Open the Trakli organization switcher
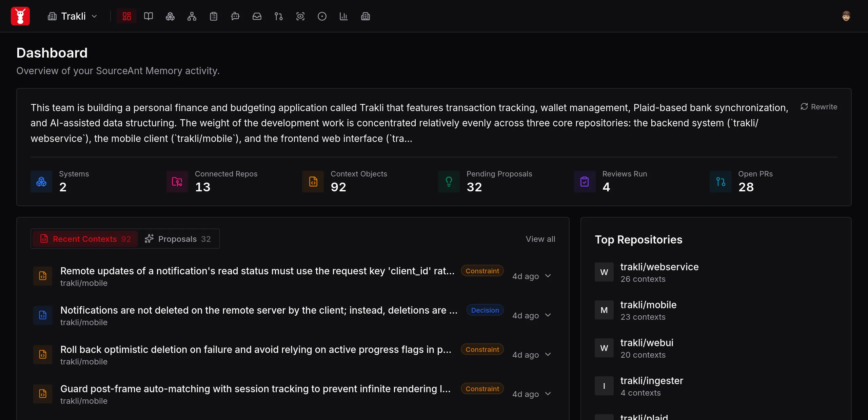This screenshot has width=868, height=420. 72,16
